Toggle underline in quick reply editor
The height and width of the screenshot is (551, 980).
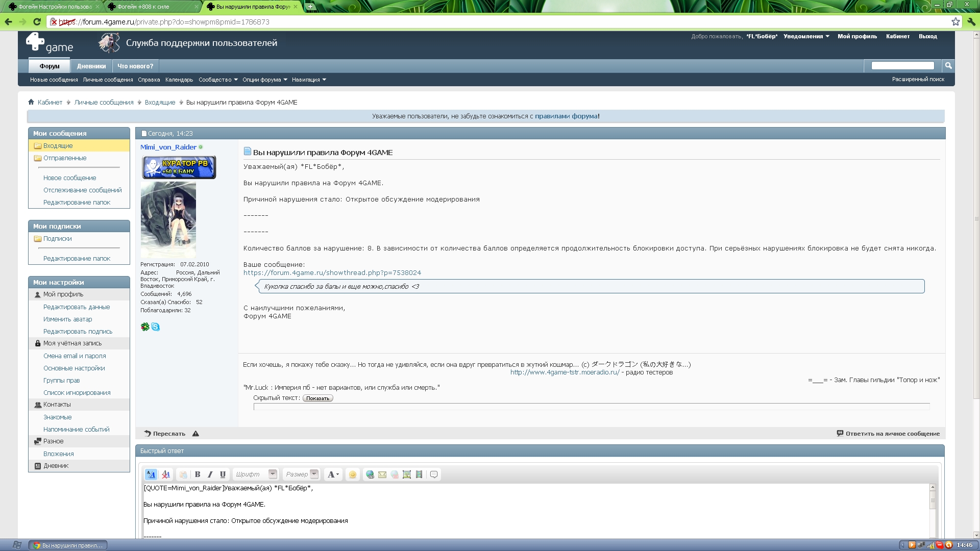(x=223, y=474)
